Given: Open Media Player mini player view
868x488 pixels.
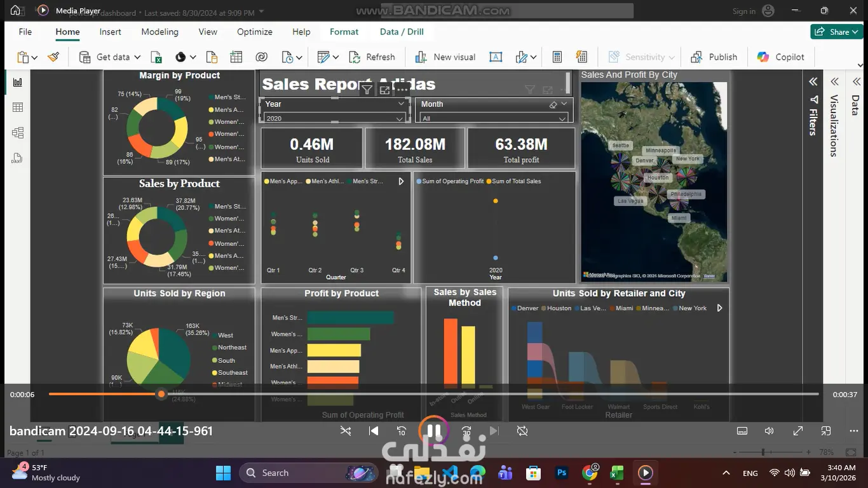Looking at the screenshot, I should pyautogui.click(x=826, y=431).
